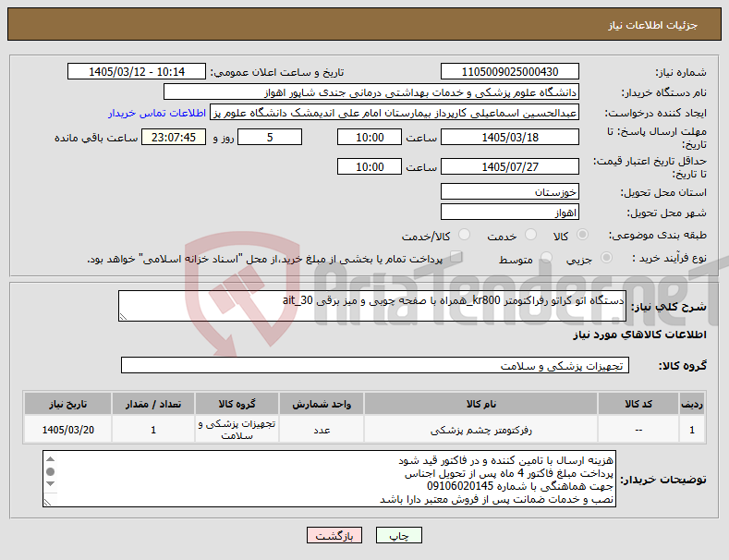The width and height of the screenshot is (729, 560).
Task: Click the need date cell 1405/03/20
Action: coord(67,430)
